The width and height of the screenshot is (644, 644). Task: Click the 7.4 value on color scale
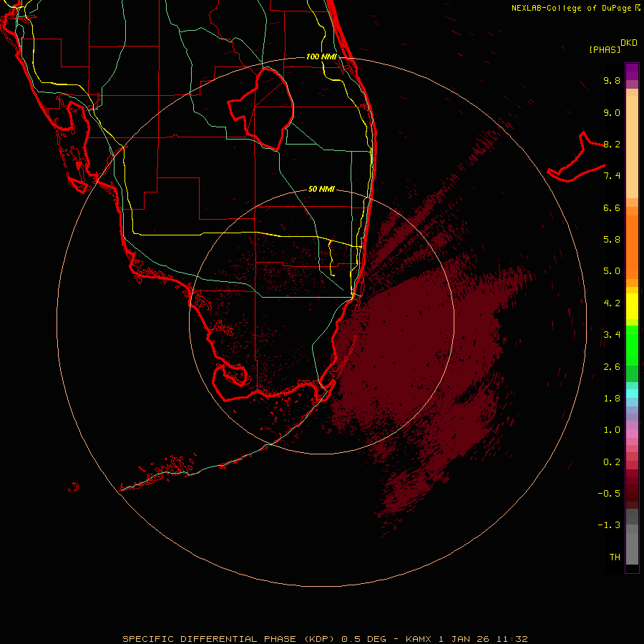[612, 176]
